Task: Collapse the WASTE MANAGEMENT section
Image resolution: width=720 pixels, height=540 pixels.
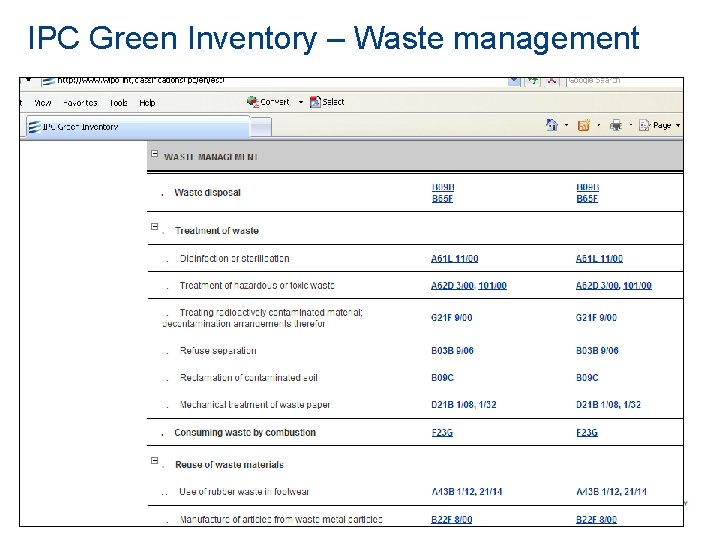Action: tap(155, 154)
